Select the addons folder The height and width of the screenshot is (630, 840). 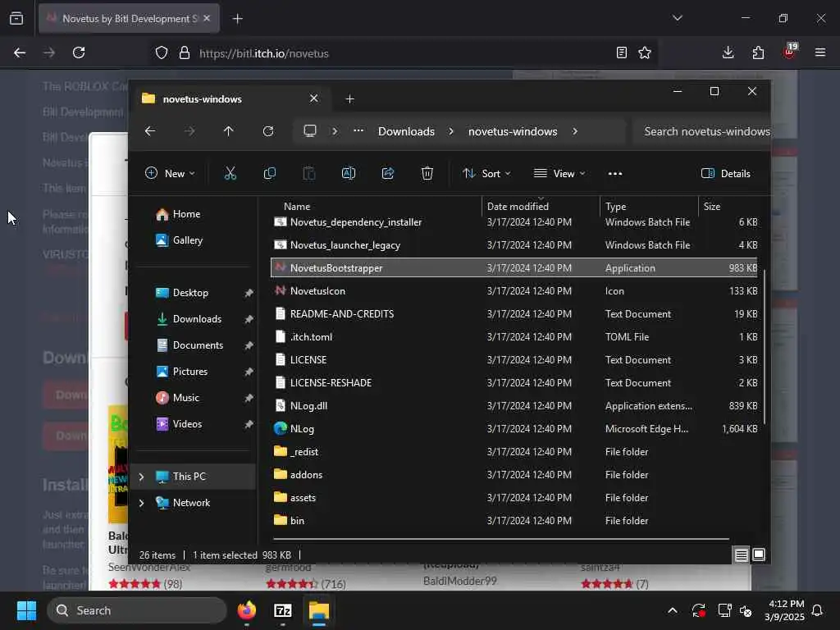514,475
